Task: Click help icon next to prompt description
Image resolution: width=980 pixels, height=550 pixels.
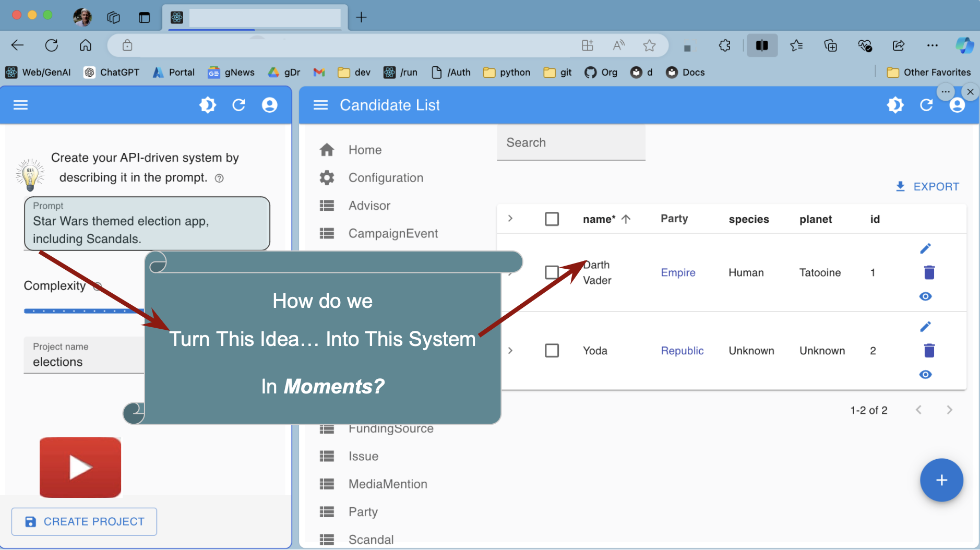Action: [x=219, y=178]
